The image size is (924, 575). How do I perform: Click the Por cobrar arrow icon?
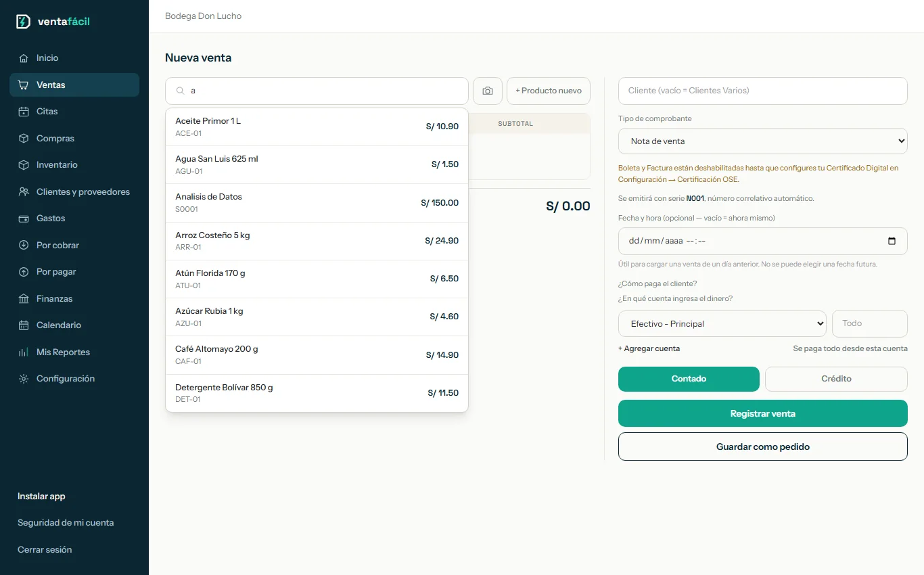coord(24,246)
